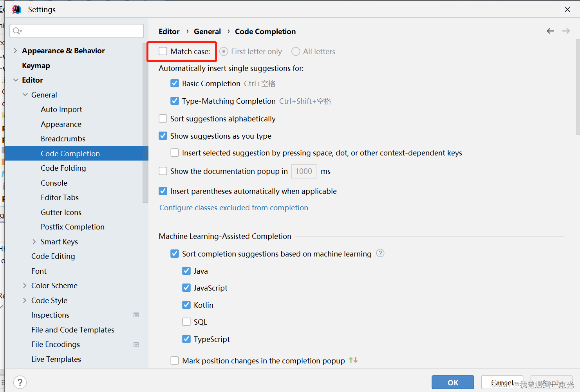Image resolution: width=580 pixels, height=392 pixels.
Task: Enable Show the documentation popup checkbox
Action: (163, 171)
